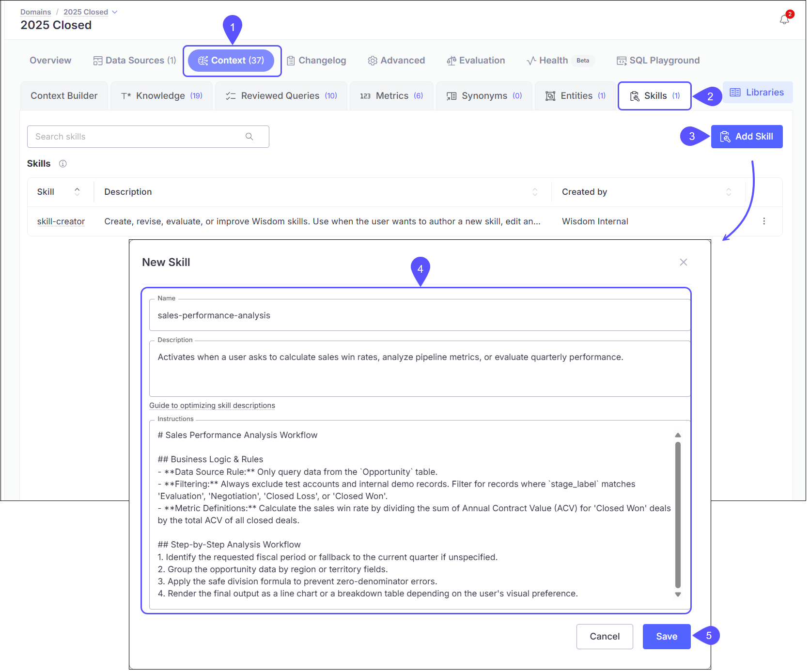Click the Name field in New Skill

pyautogui.click(x=420, y=315)
